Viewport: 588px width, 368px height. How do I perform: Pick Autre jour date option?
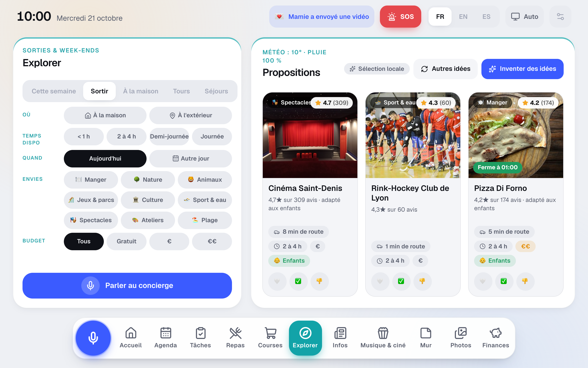pyautogui.click(x=190, y=158)
